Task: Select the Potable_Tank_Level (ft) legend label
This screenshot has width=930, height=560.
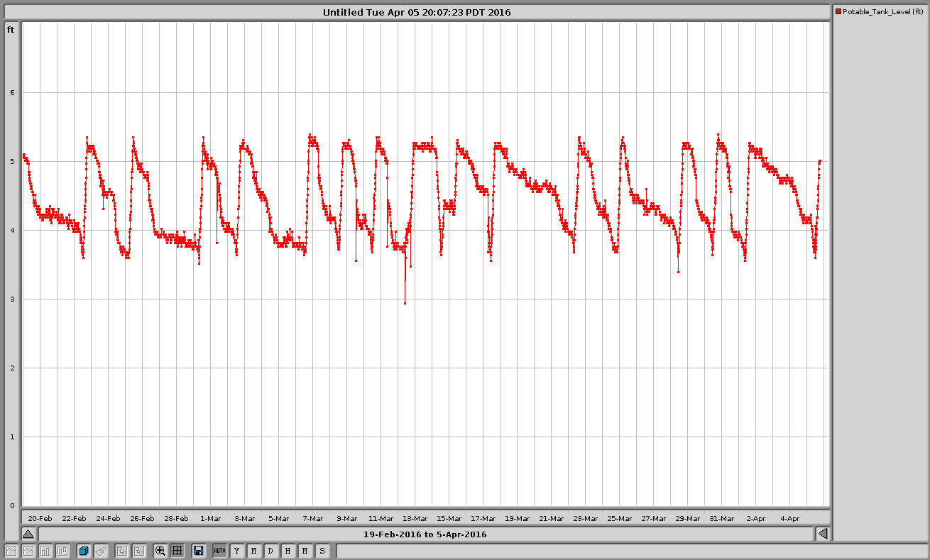Action: click(883, 12)
